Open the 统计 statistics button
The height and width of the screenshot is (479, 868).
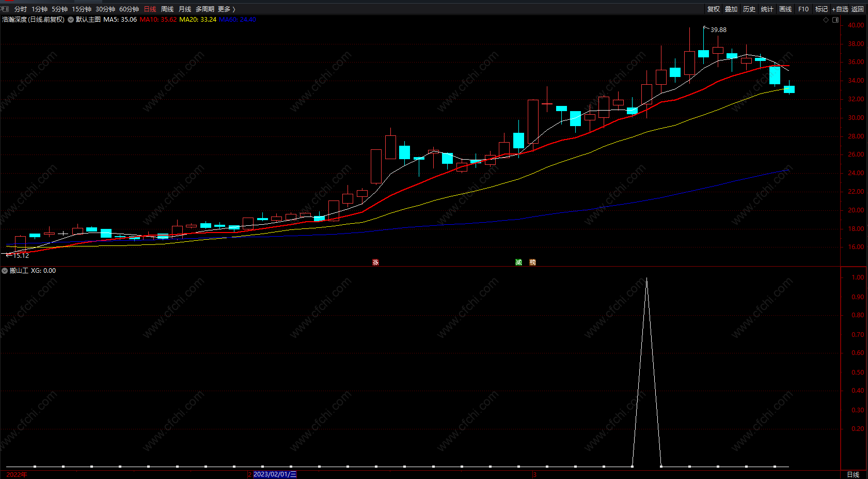[767, 9]
